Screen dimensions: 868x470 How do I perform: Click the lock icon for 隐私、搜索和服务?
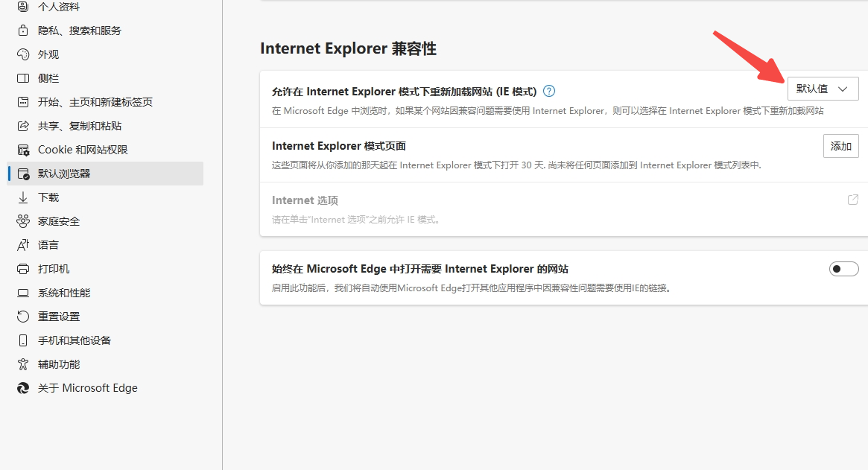[22, 31]
